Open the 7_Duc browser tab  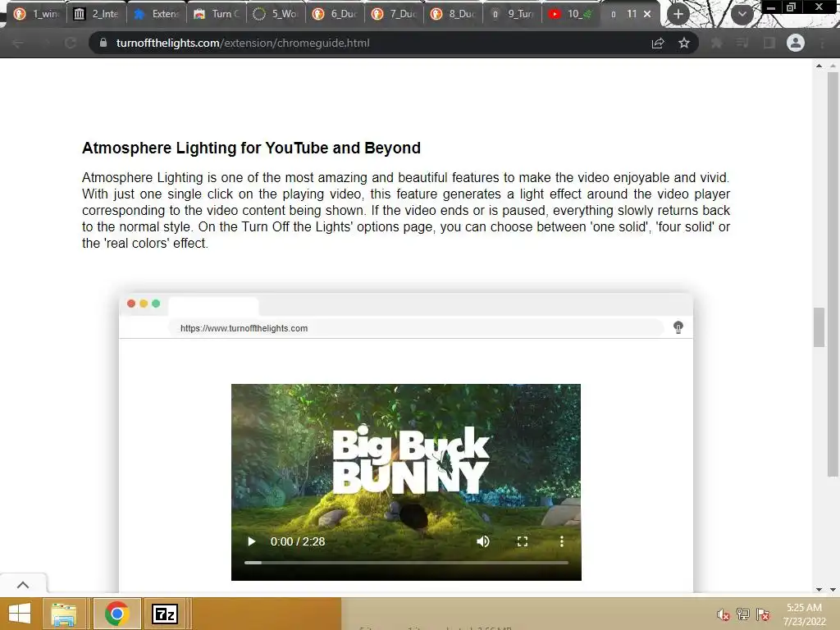[393, 14]
